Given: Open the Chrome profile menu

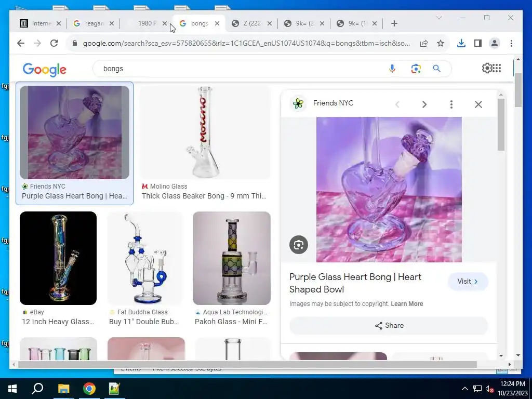Looking at the screenshot, I should [x=495, y=43].
